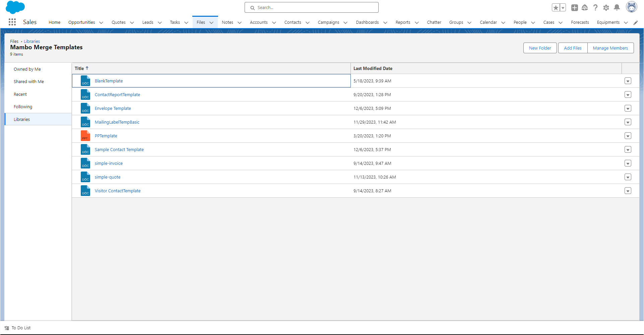Select the Libraries filter in the sidebar
644x335 pixels.
click(22, 119)
